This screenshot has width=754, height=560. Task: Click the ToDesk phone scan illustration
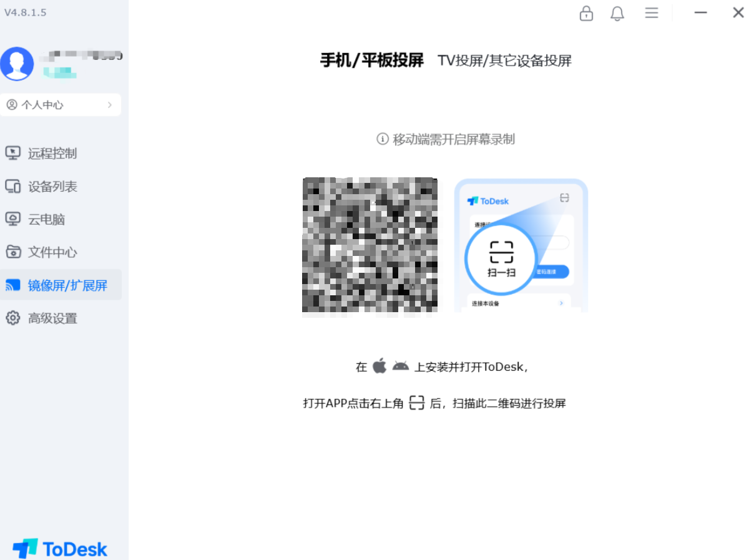521,245
